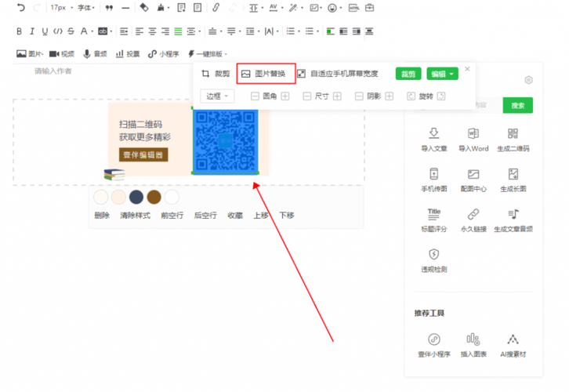Click 删除 to delete the block

(102, 216)
